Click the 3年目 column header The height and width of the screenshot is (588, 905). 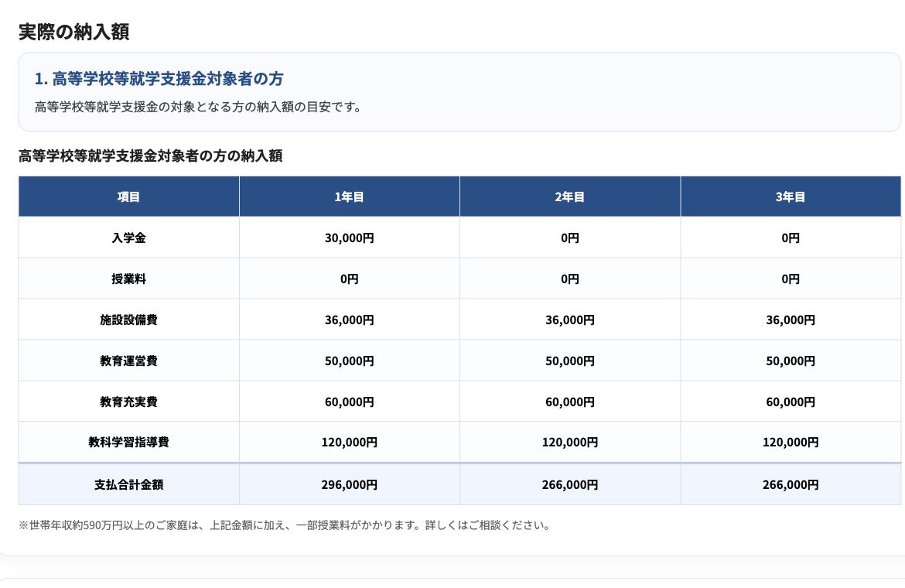point(791,197)
